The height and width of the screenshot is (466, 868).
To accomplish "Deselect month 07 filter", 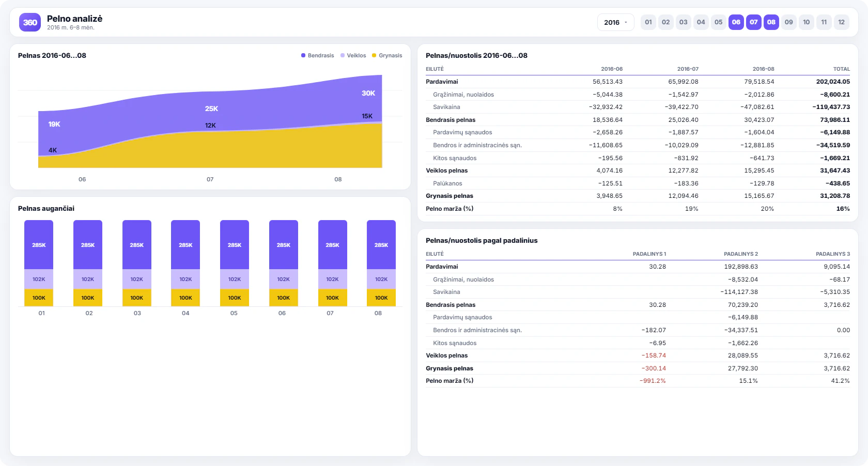I will point(754,22).
